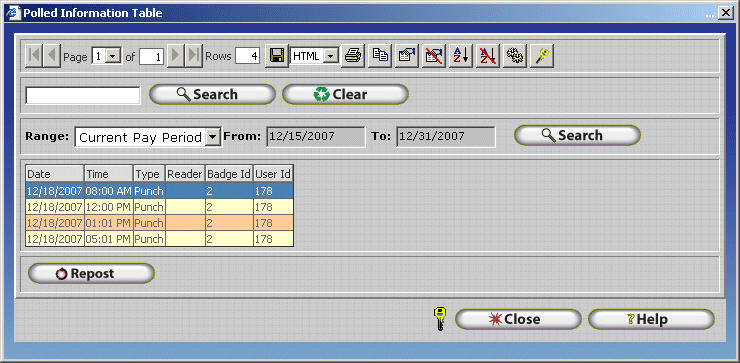The image size is (740, 363).
Task: Click the printer icon in toolbar
Action: tap(353, 56)
